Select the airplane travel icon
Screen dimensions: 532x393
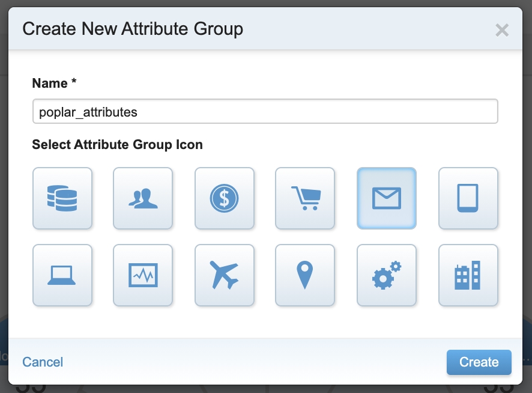(225, 275)
